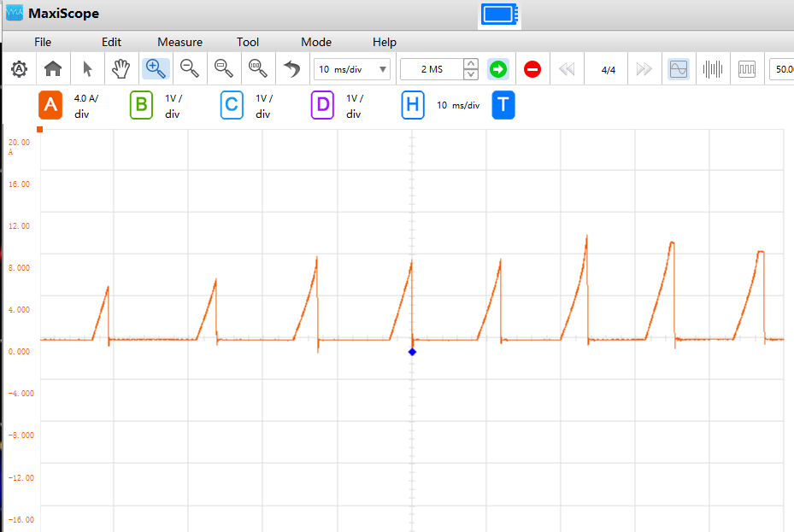Activate the zoom in magnifier
Image resolution: width=794 pixels, height=532 pixels.
pyautogui.click(x=156, y=69)
